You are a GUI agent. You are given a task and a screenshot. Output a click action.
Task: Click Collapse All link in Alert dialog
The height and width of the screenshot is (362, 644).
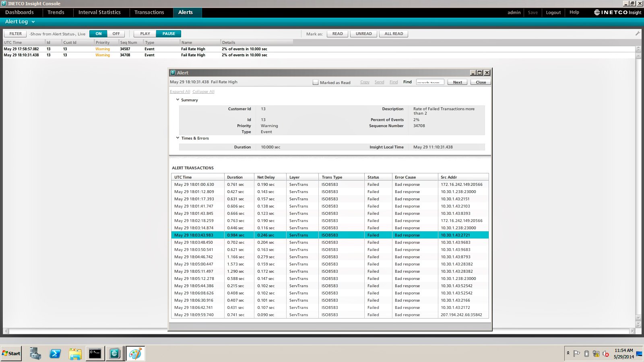point(203,92)
